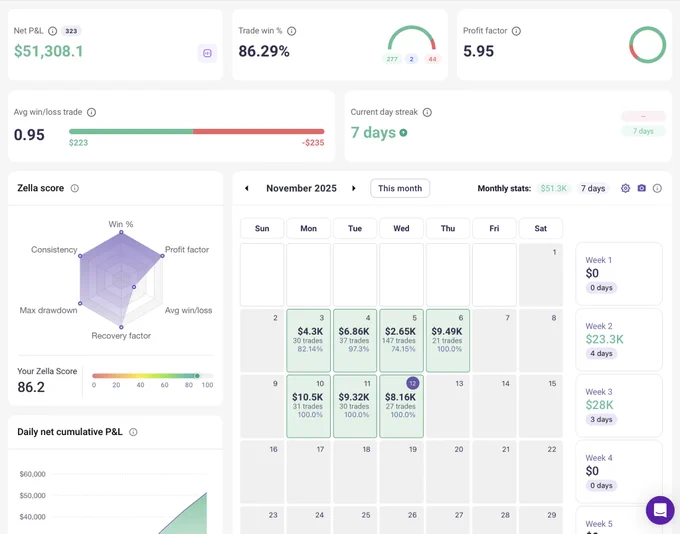Screen dimensions: 680x534
Task: Click the 277 winning trades badge
Action: 392,59
